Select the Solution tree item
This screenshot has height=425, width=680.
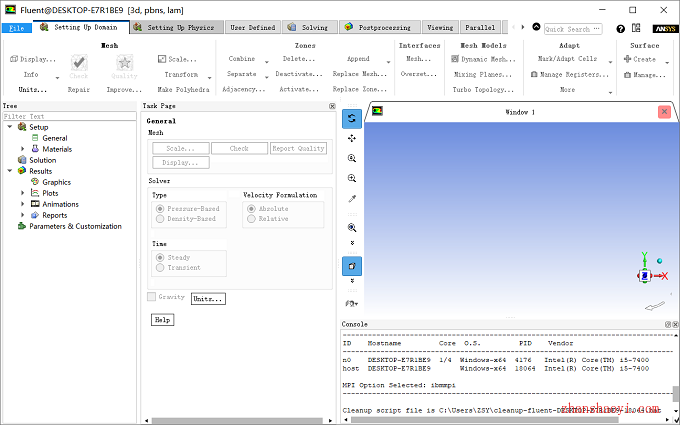coord(42,160)
